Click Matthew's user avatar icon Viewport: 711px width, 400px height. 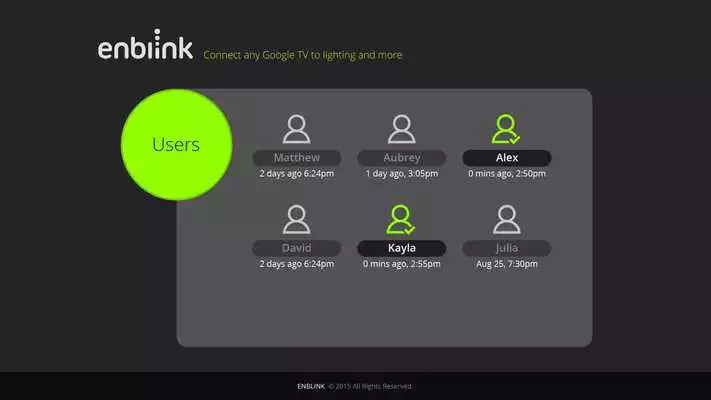click(x=297, y=129)
